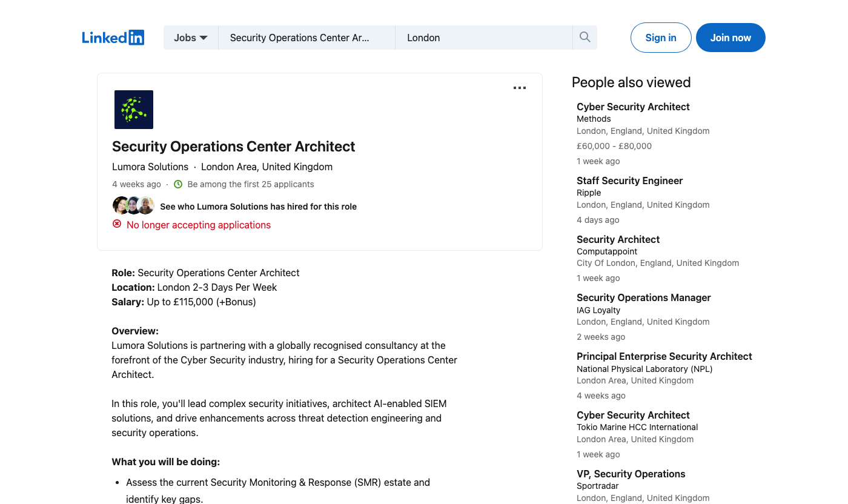The width and height of the screenshot is (848, 504).
Task: Click '4 days ago' under Ripple listing
Action: pyautogui.click(x=598, y=220)
